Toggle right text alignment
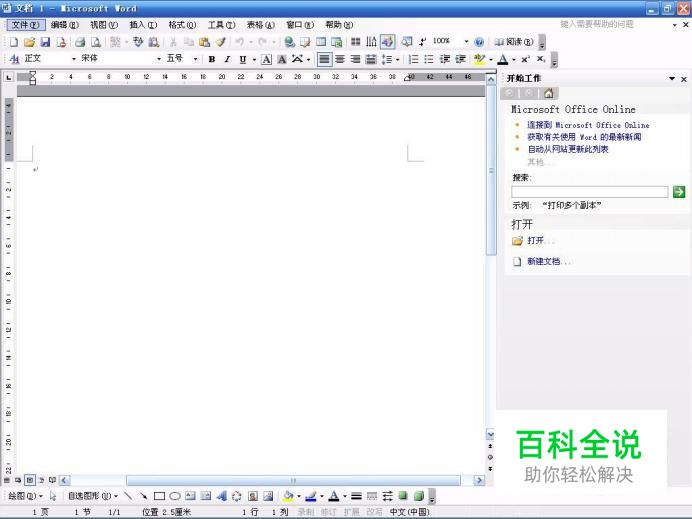692x519 pixels. [355, 59]
